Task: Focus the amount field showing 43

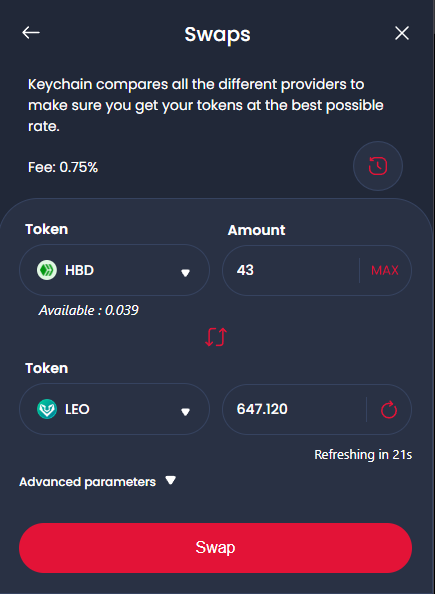Action: 291,270
